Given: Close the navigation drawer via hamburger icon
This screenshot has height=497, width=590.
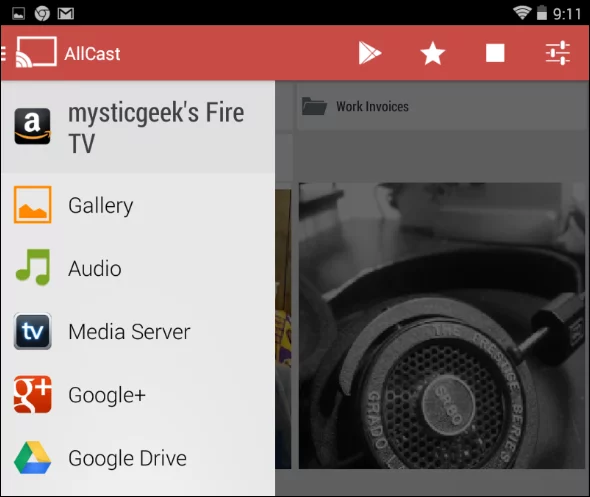Looking at the screenshot, I should tap(4, 53).
